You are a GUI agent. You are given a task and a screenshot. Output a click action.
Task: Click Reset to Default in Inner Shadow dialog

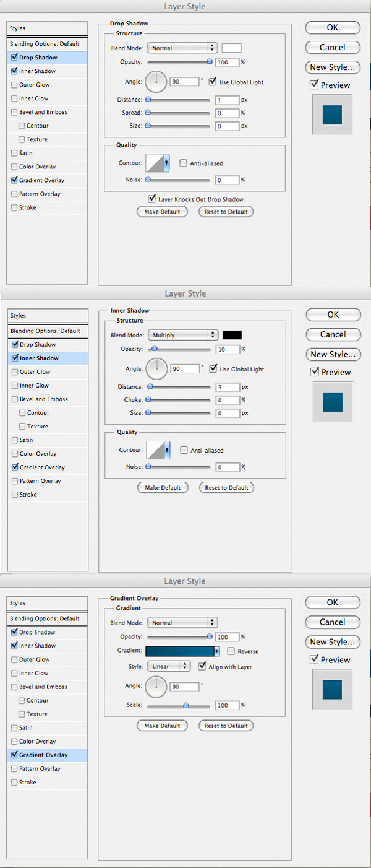coord(227,488)
